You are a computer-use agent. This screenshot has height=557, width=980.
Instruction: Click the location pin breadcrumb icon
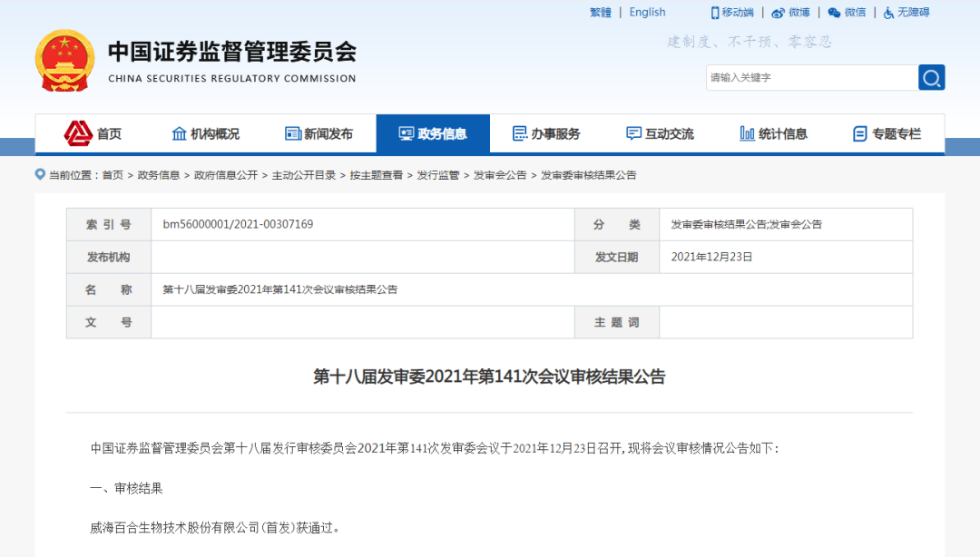click(x=40, y=174)
